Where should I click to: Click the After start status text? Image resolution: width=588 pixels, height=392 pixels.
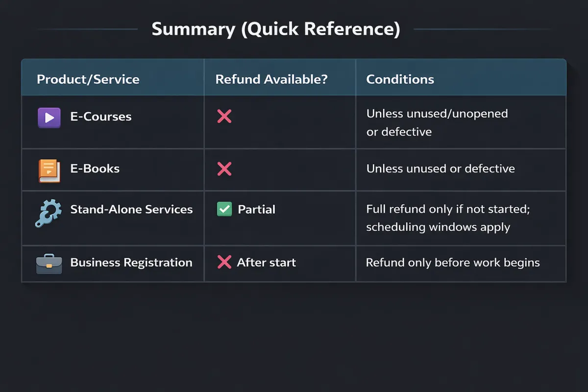pos(266,262)
